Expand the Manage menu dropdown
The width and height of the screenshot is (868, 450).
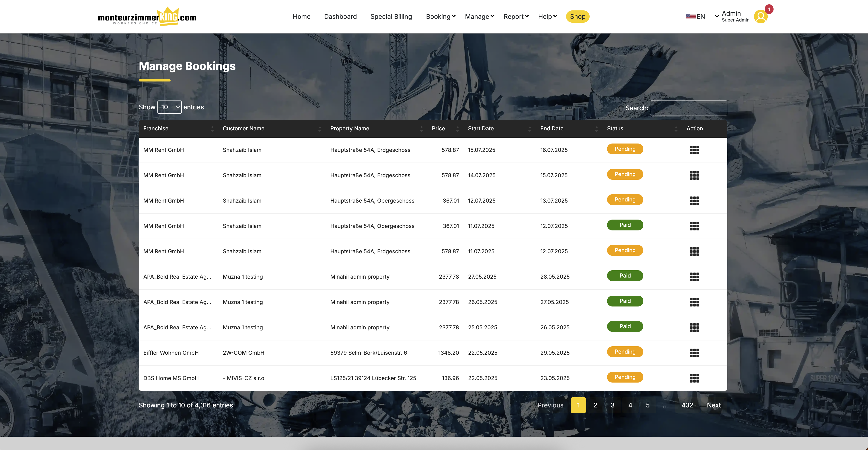point(479,17)
